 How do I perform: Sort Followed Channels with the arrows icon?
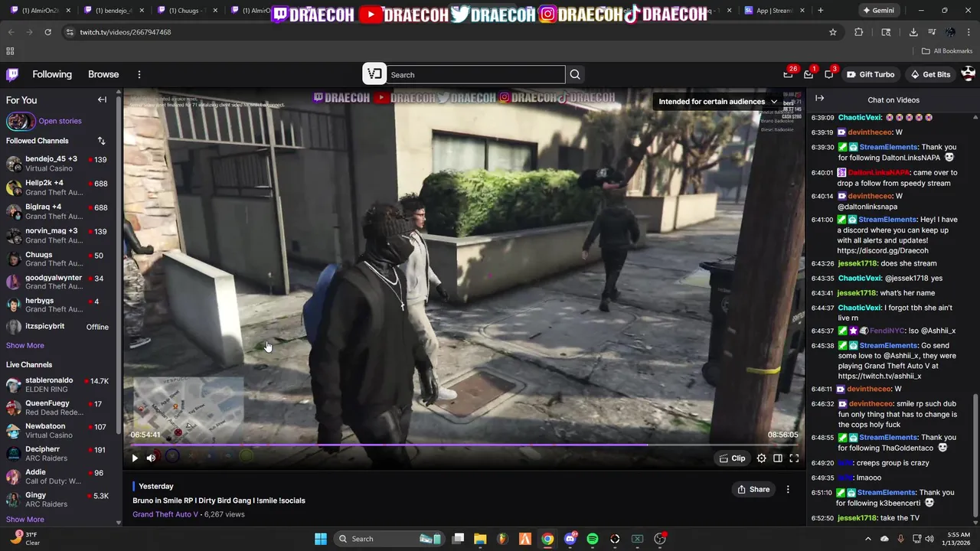[x=101, y=141]
